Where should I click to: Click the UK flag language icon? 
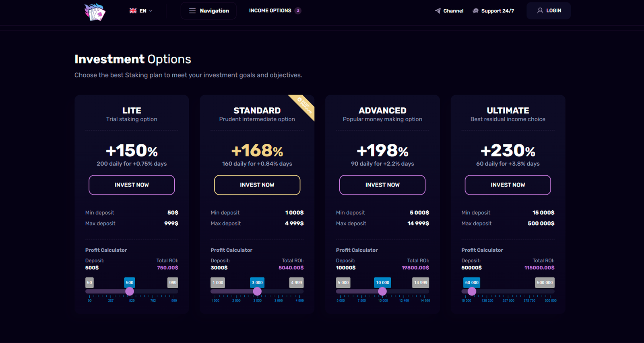point(133,11)
